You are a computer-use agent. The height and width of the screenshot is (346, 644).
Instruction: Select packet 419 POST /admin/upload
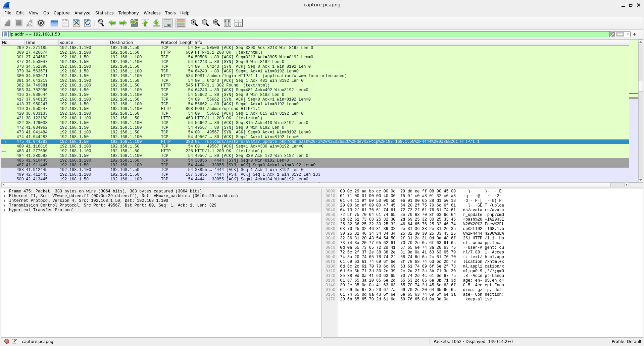click(x=315, y=109)
